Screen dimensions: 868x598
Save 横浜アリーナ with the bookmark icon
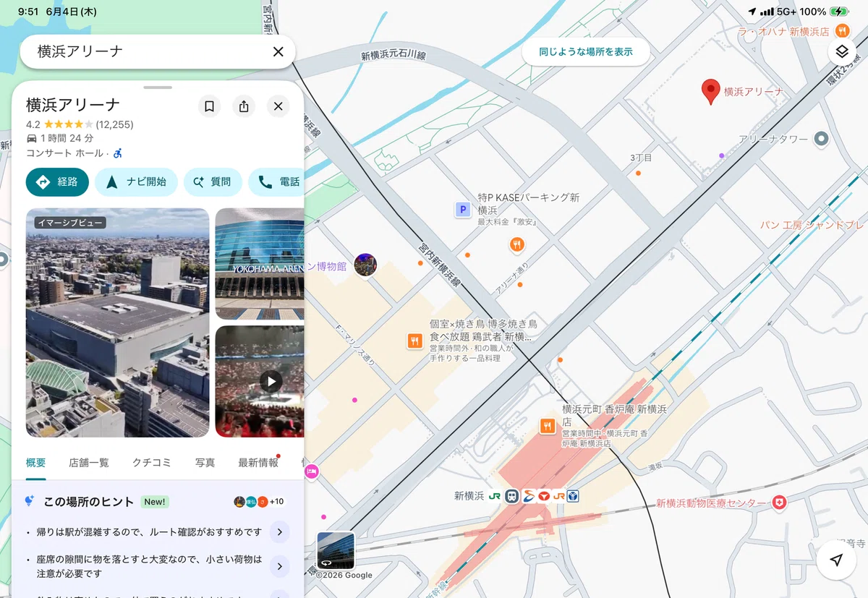209,106
